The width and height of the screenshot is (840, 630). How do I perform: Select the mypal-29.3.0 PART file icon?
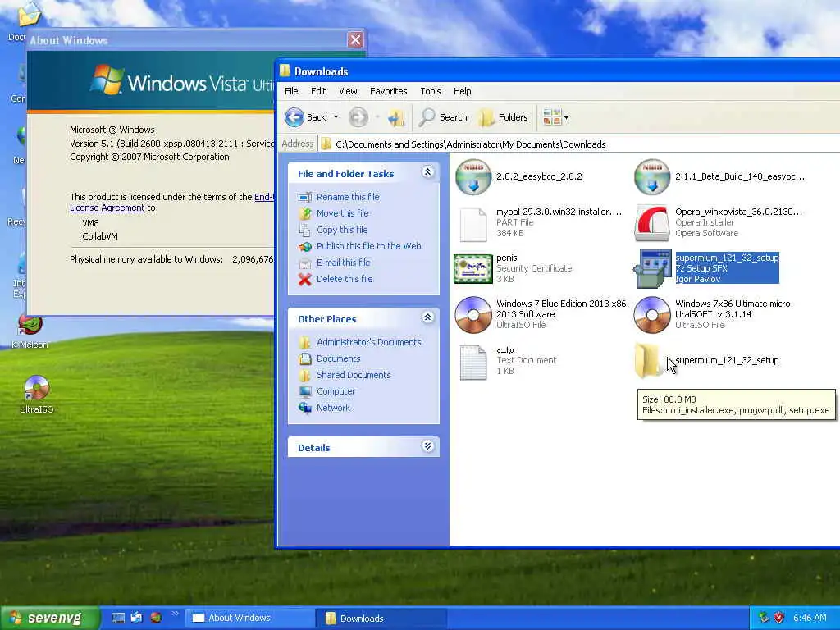(x=473, y=225)
